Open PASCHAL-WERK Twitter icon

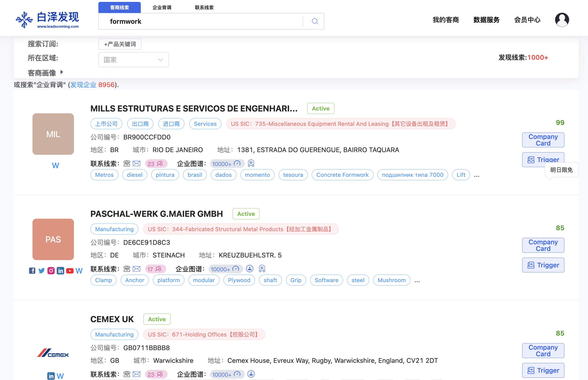click(x=41, y=271)
